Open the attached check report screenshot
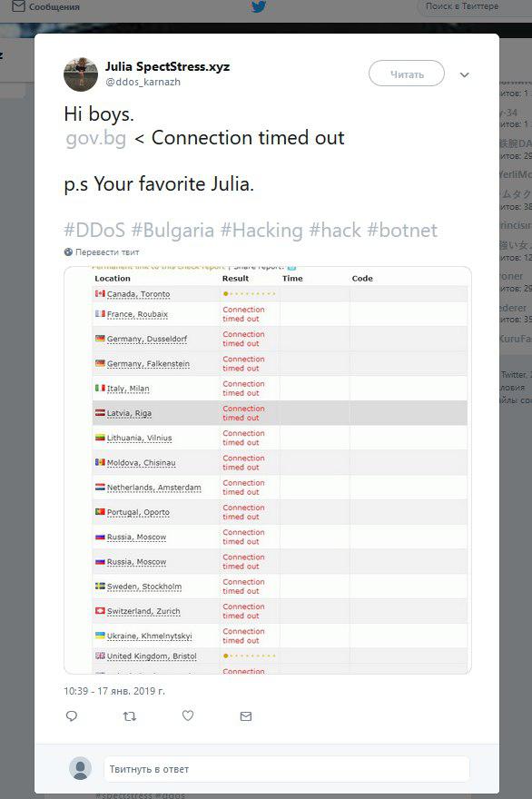Viewport: 532px width, 799px height. tap(268, 469)
